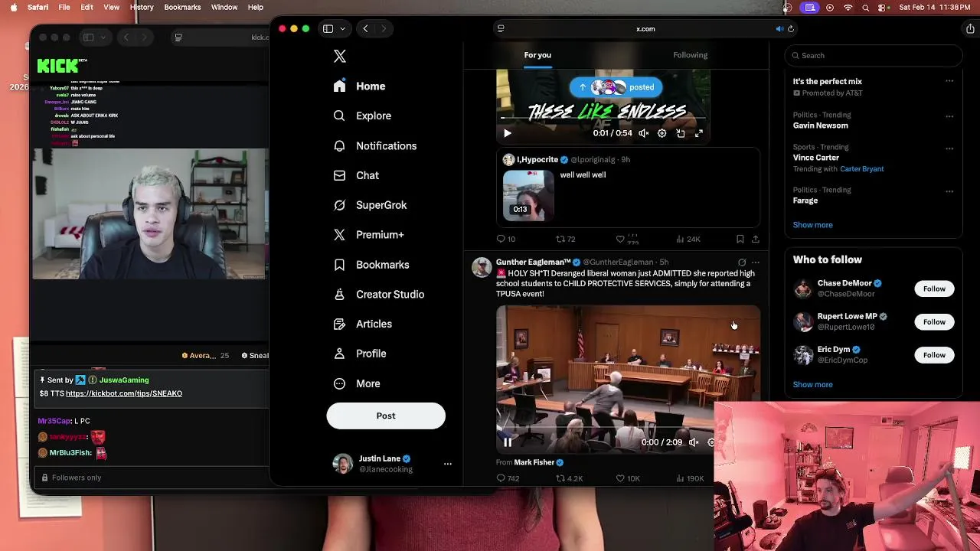Open more options for the AT&T promoted trend
Screen dimensions: 980x551
pyautogui.click(x=949, y=81)
